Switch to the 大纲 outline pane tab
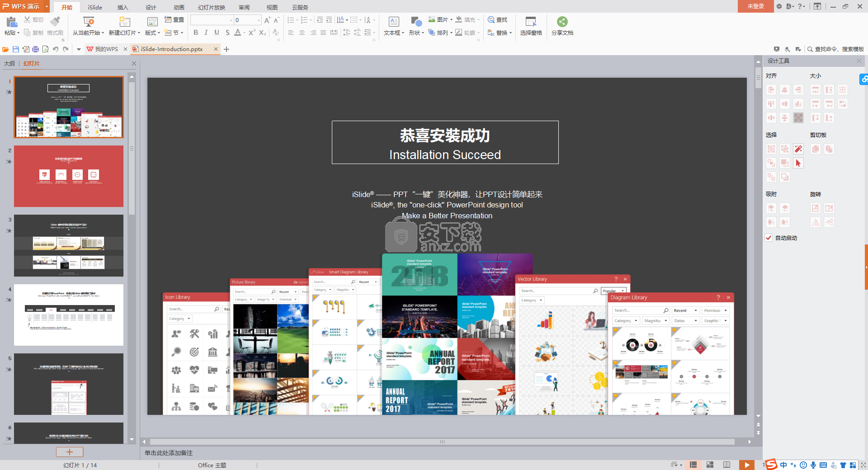The width and height of the screenshot is (868, 470). click(9, 63)
